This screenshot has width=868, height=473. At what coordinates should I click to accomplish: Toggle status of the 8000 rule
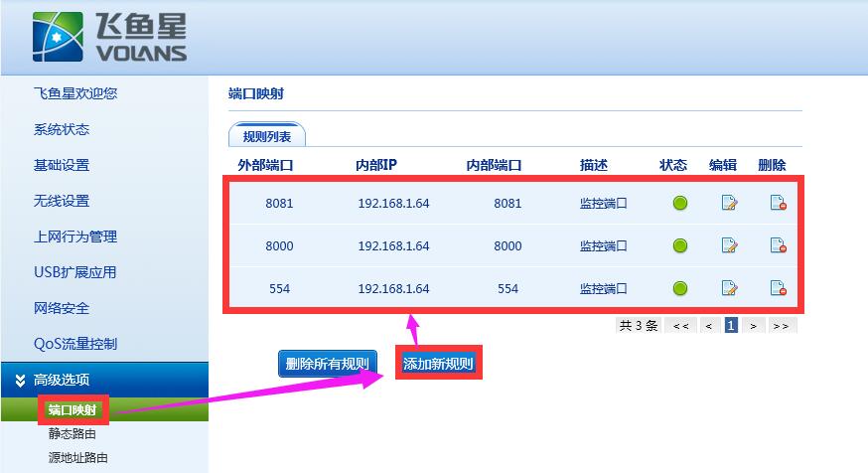point(680,245)
